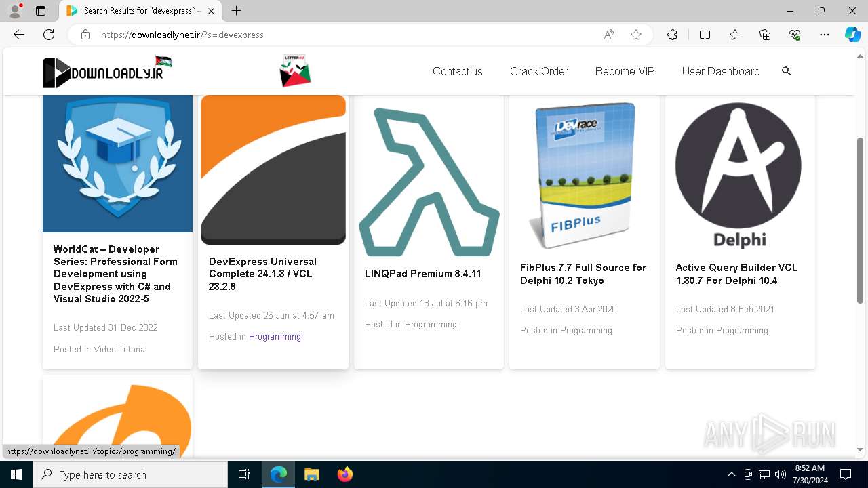
Task: Open the browser profile avatar
Action: [x=15, y=11]
